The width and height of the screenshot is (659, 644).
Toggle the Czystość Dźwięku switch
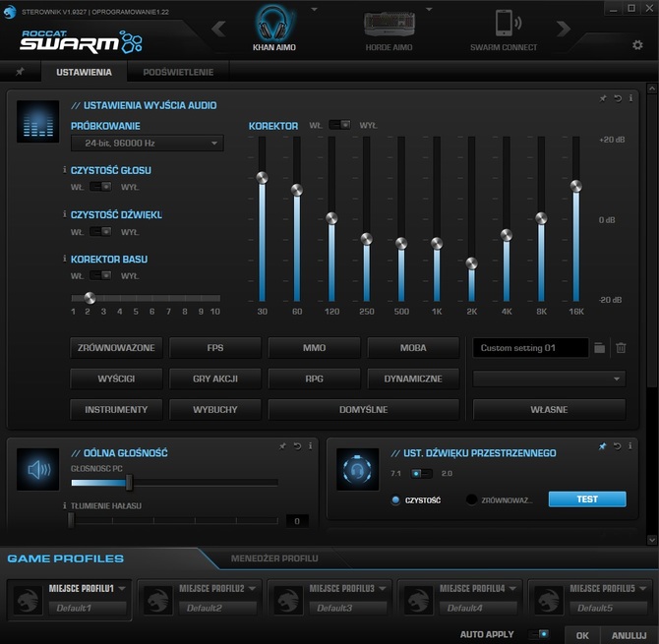pyautogui.click(x=100, y=231)
